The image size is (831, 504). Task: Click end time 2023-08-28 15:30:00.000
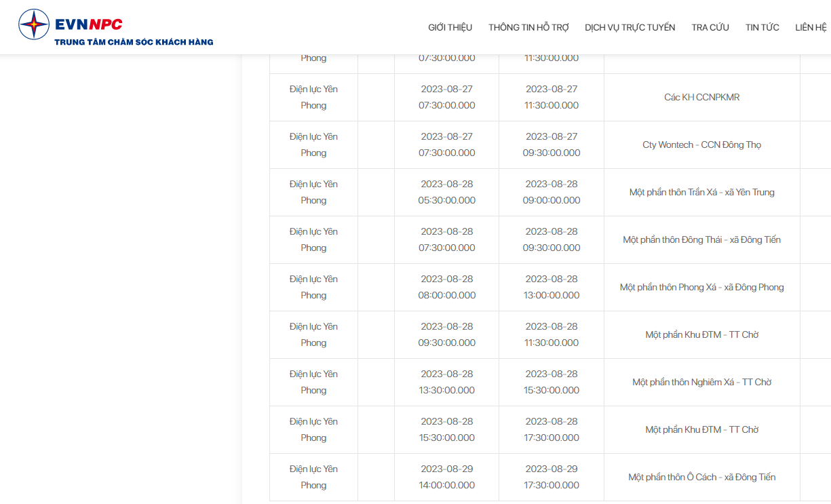point(552,383)
